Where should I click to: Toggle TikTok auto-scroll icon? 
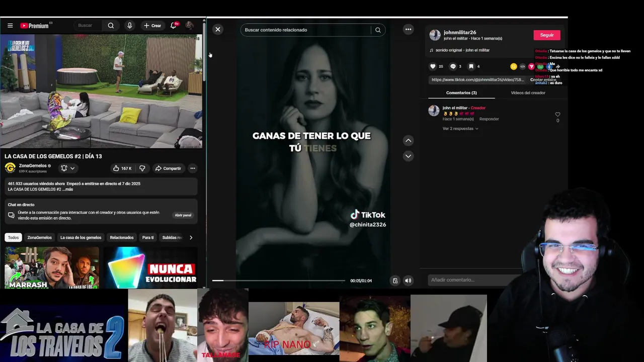(x=395, y=281)
